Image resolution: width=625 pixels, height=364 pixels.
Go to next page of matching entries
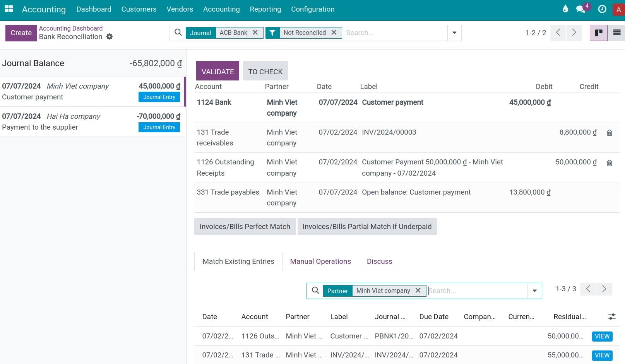click(604, 289)
